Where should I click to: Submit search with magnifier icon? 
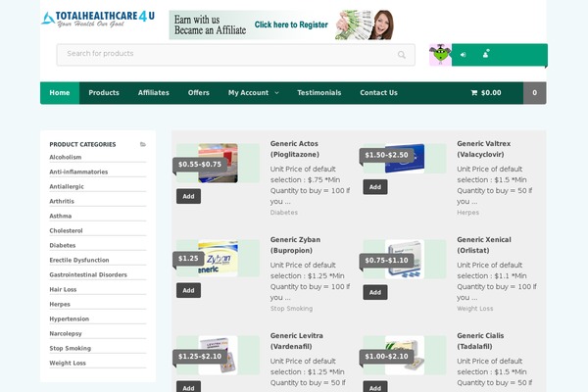[401, 55]
